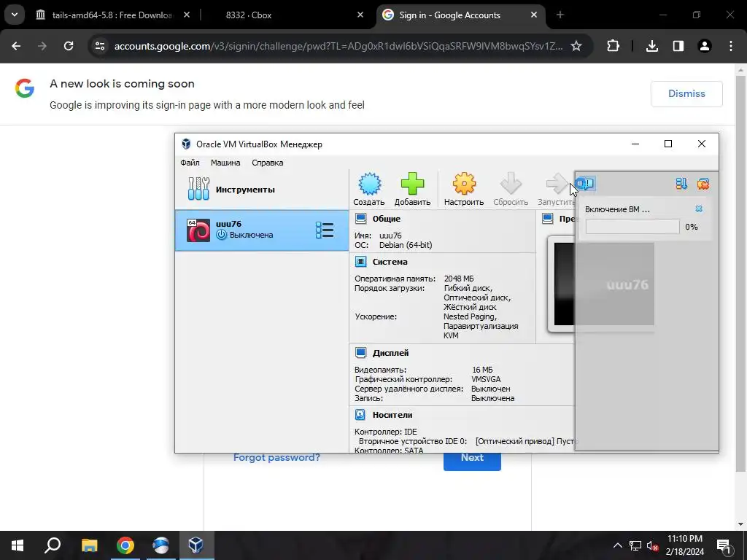Open the Носители section header
The image size is (747, 560).
392,415
